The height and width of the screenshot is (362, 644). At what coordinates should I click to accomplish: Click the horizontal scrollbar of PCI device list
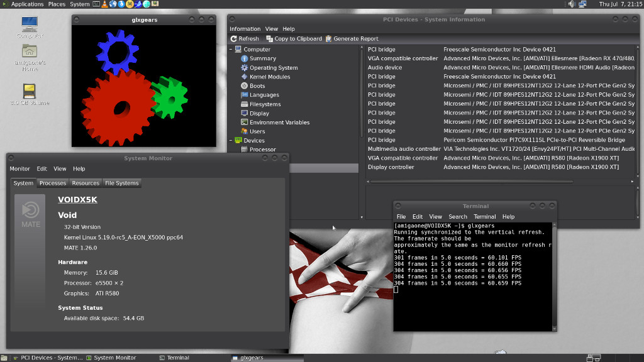click(x=472, y=182)
